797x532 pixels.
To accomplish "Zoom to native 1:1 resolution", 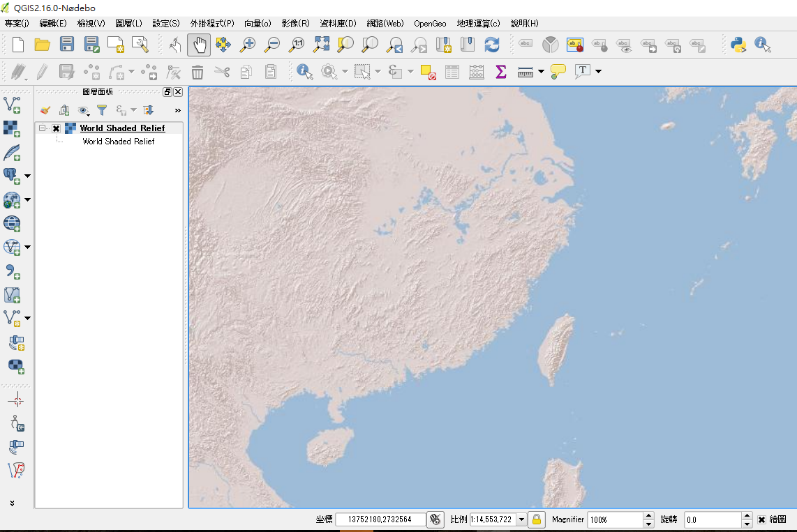I will click(297, 45).
